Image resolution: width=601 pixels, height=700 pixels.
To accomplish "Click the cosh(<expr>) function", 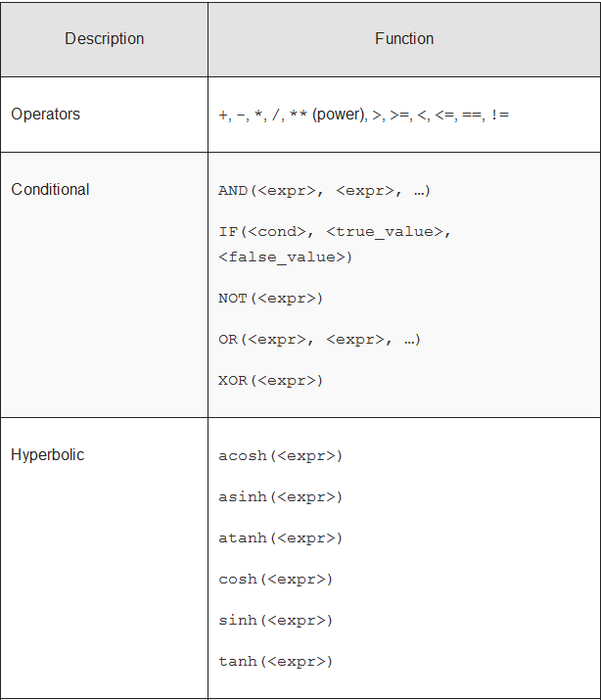I will click(x=275, y=580).
